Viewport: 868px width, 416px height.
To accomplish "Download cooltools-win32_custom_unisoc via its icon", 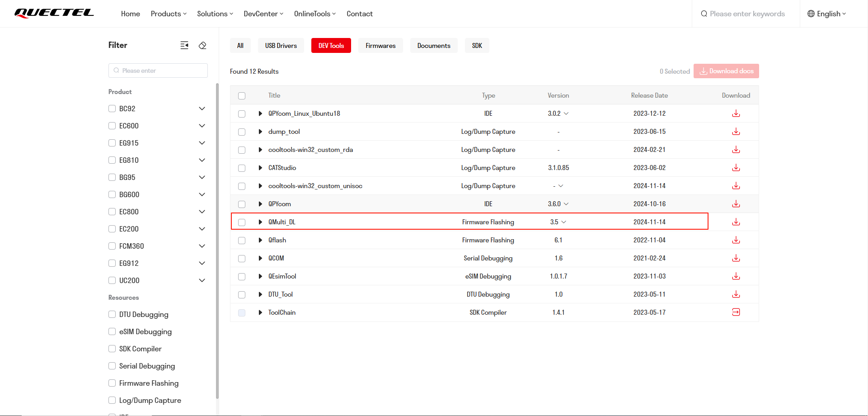I will point(736,186).
